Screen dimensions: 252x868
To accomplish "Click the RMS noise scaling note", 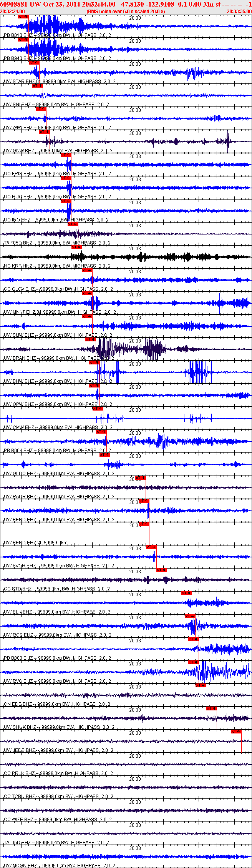I will (126, 12).
